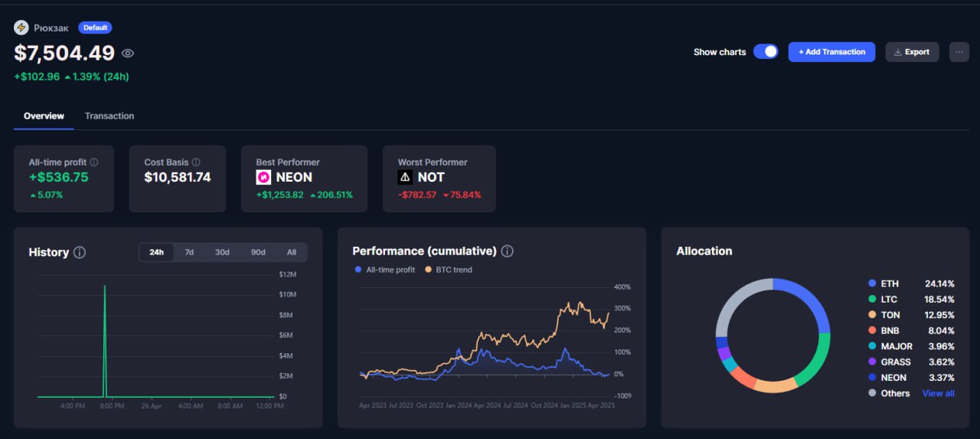Select the 90d history range
The width and height of the screenshot is (980, 439).
coord(258,252)
